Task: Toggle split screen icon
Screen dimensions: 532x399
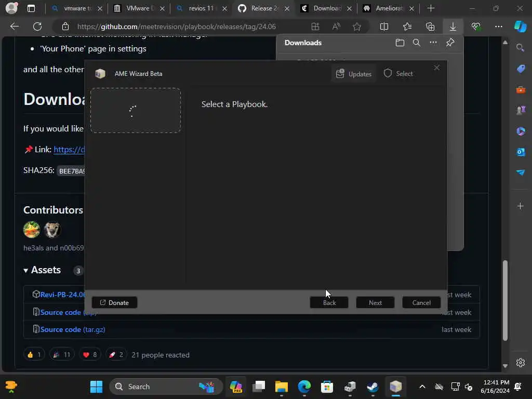Action: 384,26
